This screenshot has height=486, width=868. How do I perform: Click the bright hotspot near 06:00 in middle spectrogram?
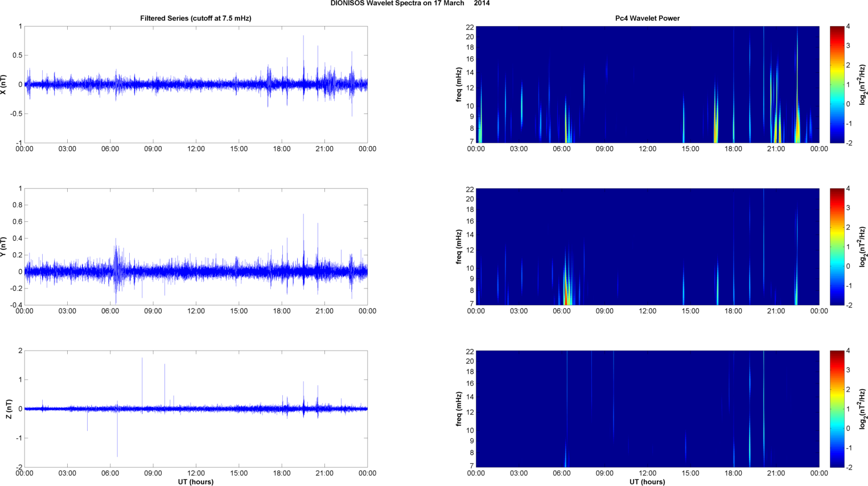click(x=566, y=293)
